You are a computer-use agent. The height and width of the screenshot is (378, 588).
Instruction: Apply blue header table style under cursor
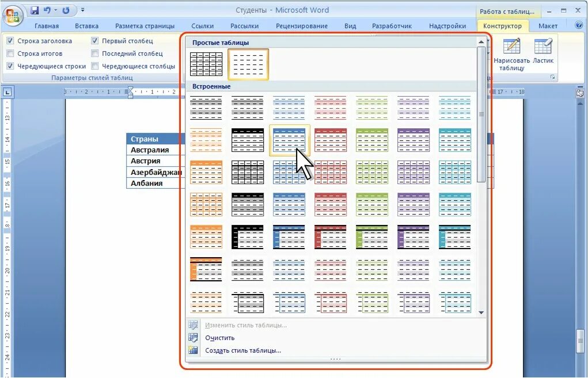pos(289,140)
